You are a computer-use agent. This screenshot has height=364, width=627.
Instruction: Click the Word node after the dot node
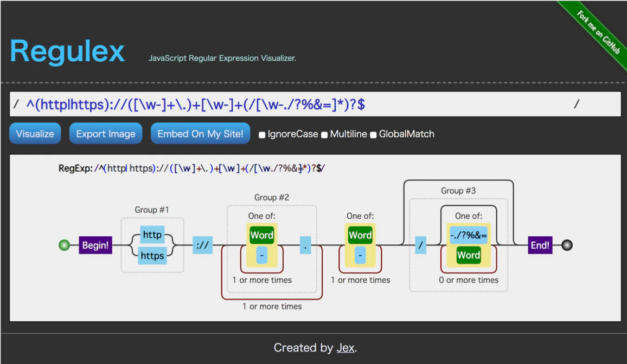(360, 235)
